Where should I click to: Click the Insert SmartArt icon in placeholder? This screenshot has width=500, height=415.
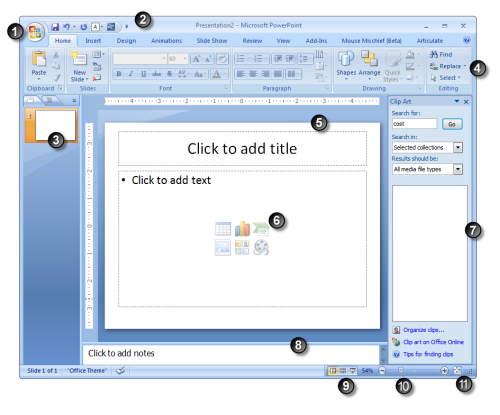[261, 229]
